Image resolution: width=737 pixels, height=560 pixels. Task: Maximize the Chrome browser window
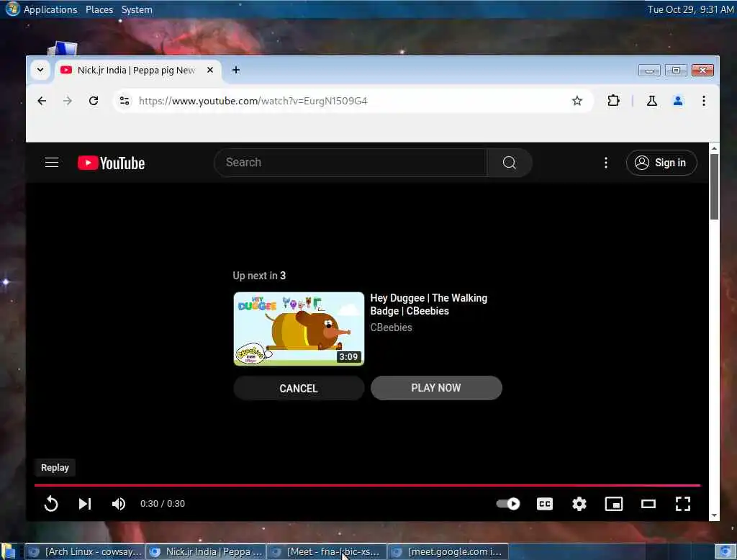(676, 71)
